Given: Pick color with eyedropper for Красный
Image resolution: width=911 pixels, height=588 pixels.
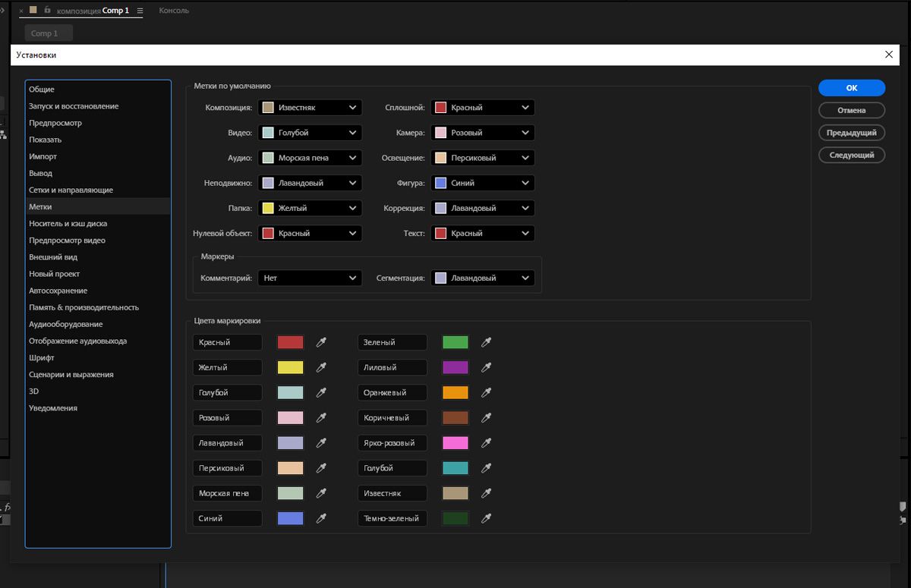Looking at the screenshot, I should point(321,342).
